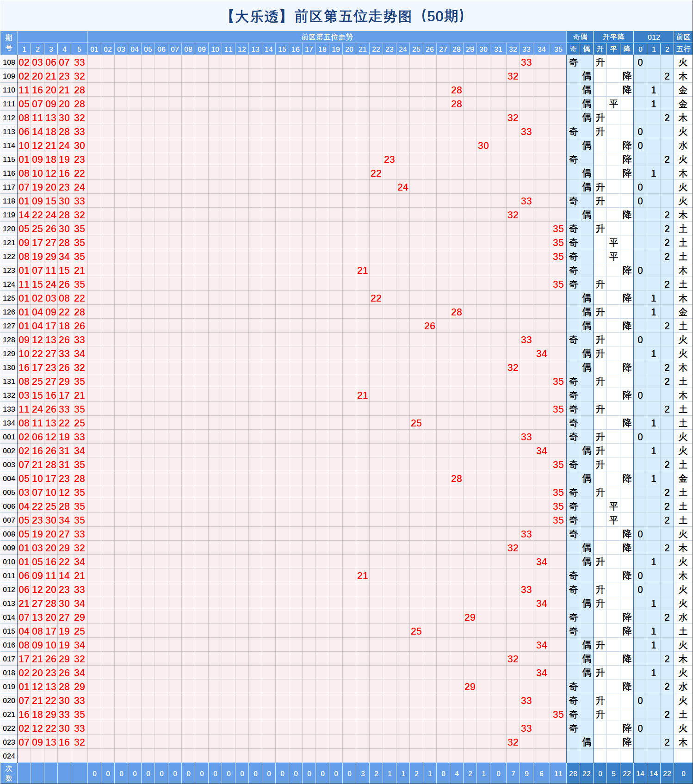Select trend column header 35
The image size is (693, 784).
(558, 49)
